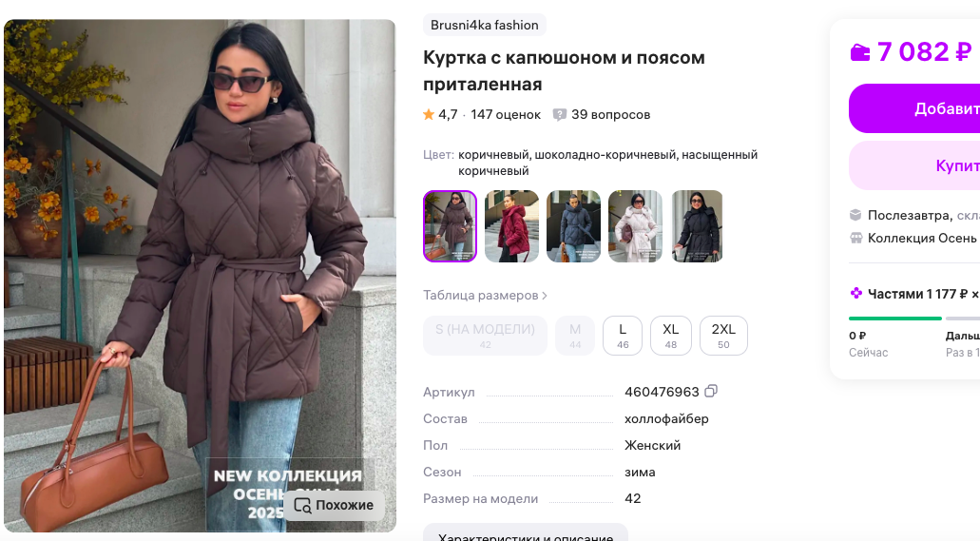
Task: Expand the Таблица размеров size chart
Action: click(485, 295)
